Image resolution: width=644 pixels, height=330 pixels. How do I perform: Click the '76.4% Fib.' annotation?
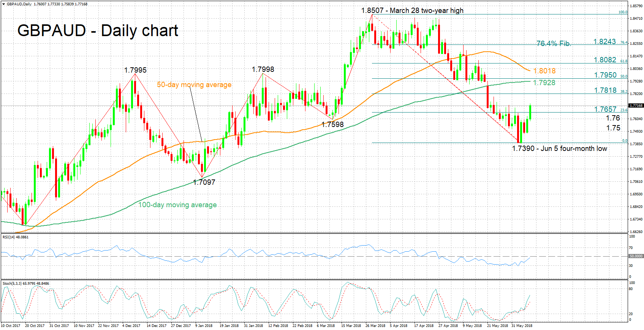554,43
